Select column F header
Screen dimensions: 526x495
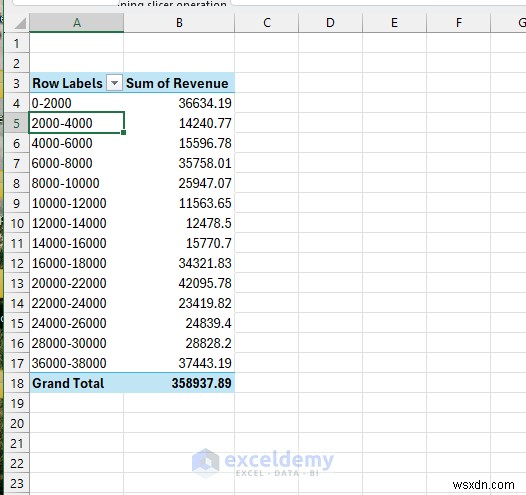point(459,23)
